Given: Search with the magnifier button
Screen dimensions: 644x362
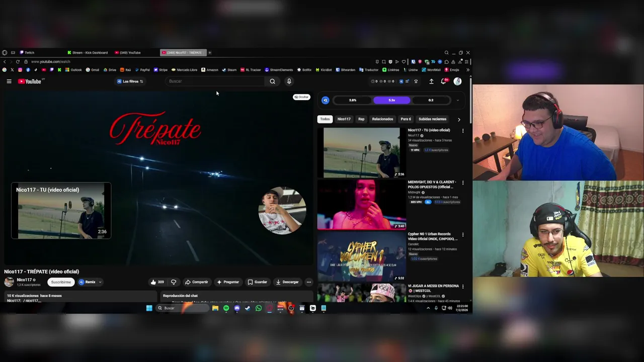Looking at the screenshot, I should (272, 81).
